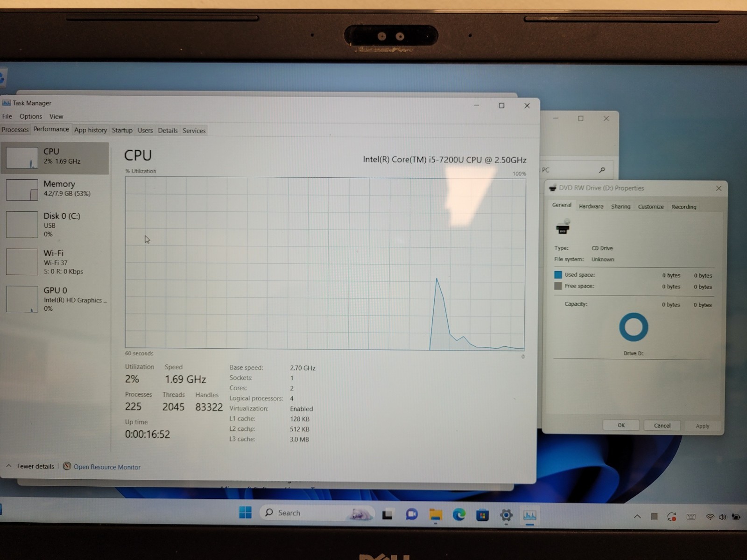747x560 pixels.
Task: Maximize the background This PC window
Action: [x=581, y=119]
